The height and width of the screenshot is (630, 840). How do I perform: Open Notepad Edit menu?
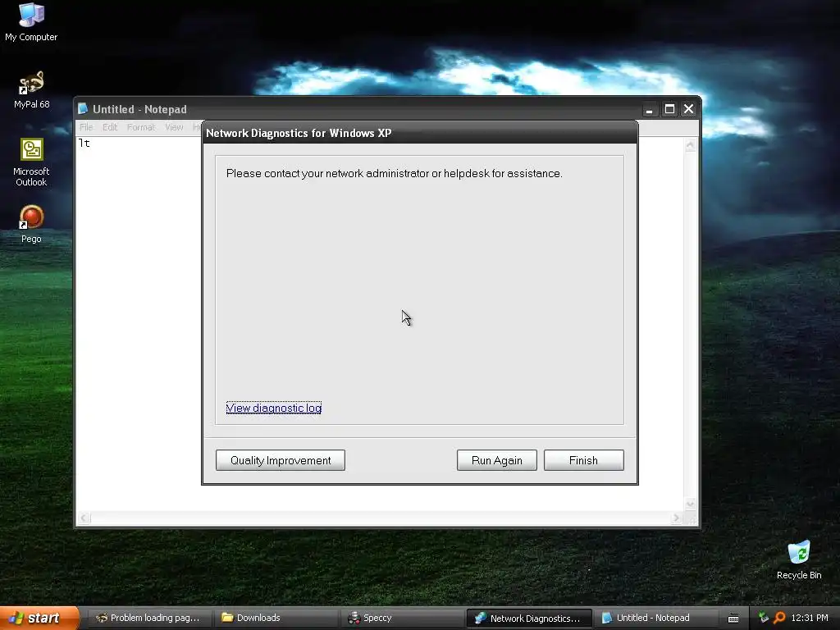click(110, 127)
